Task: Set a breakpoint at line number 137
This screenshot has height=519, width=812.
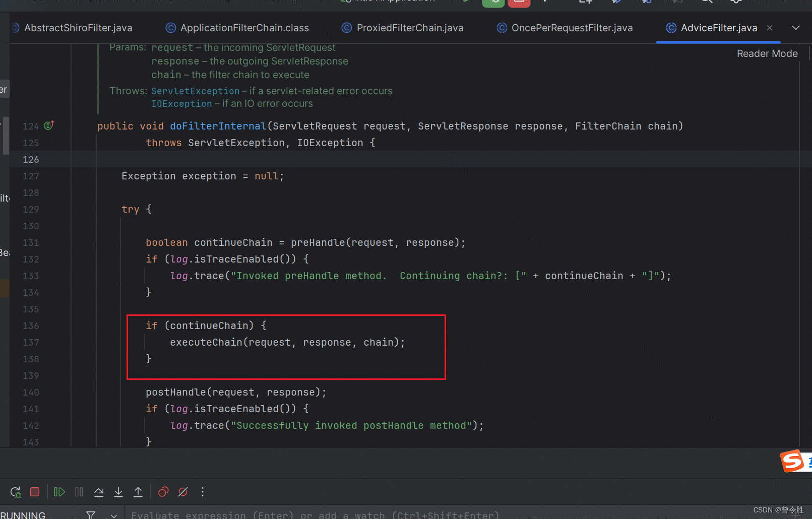Action: [x=31, y=342]
